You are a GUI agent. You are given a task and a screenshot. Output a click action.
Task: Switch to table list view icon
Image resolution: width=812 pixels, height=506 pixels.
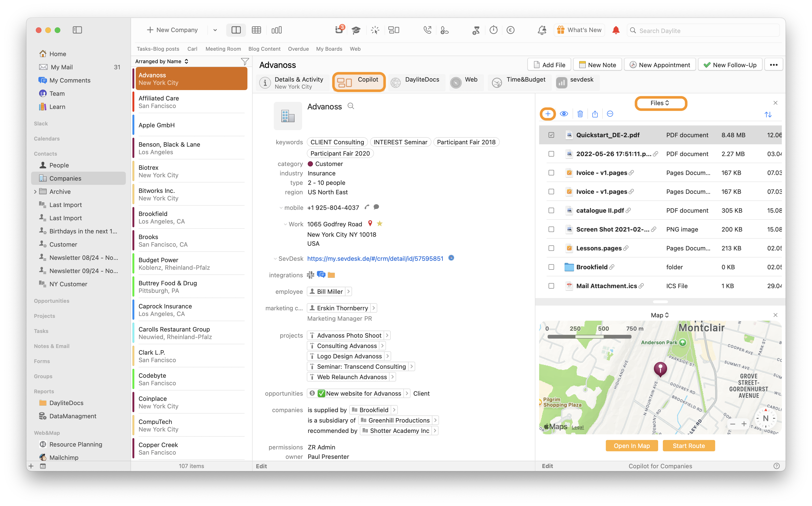point(256,30)
